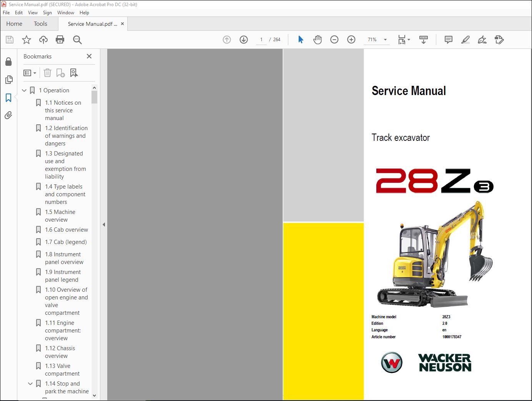Activate the Hand pan tool
This screenshot has width=532, height=401.
pyautogui.click(x=318, y=40)
